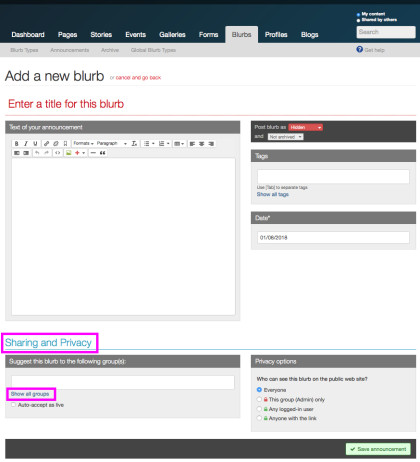420x462 pixels.
Task: Select the Shared by others option
Action: point(358,20)
